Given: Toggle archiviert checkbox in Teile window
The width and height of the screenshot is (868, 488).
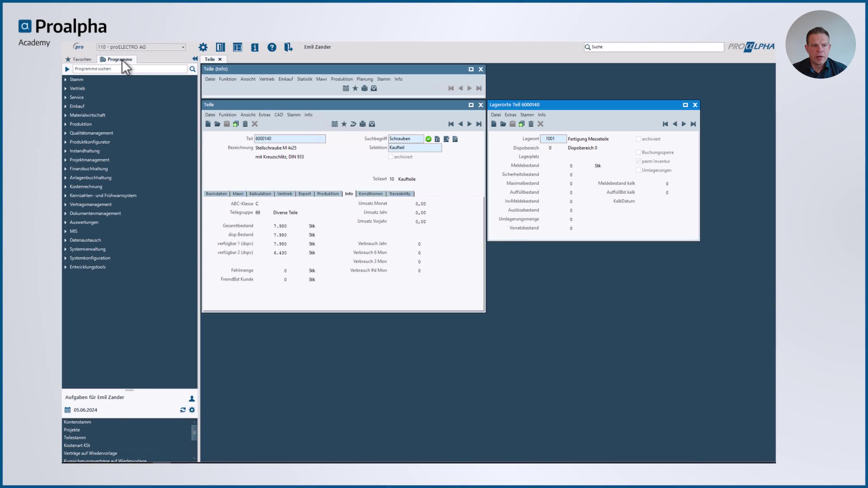Looking at the screenshot, I should pyautogui.click(x=391, y=157).
